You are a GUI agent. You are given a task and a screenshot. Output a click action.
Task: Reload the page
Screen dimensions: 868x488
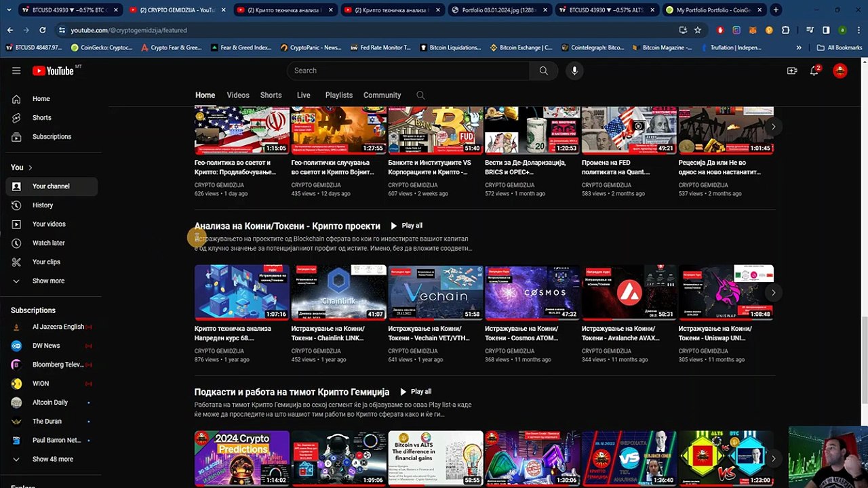(43, 30)
